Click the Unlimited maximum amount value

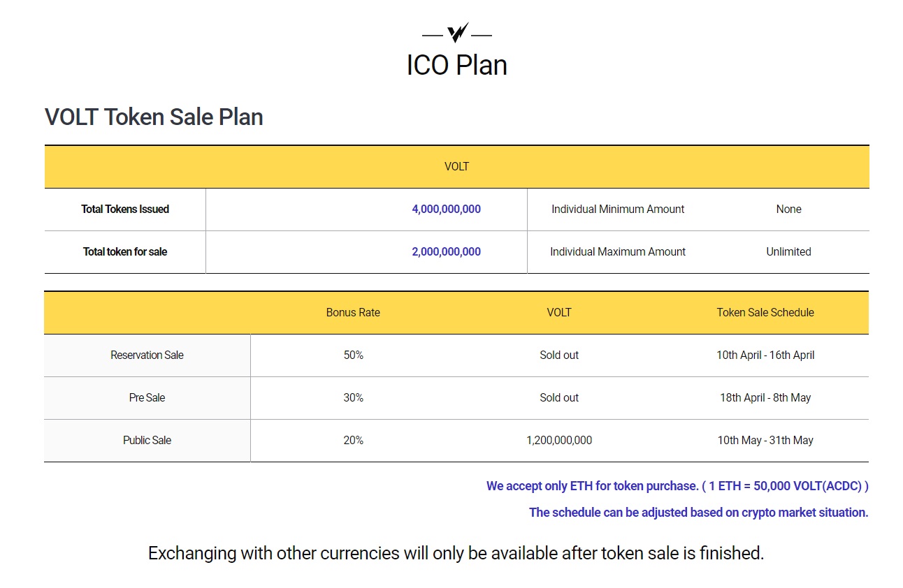point(788,251)
